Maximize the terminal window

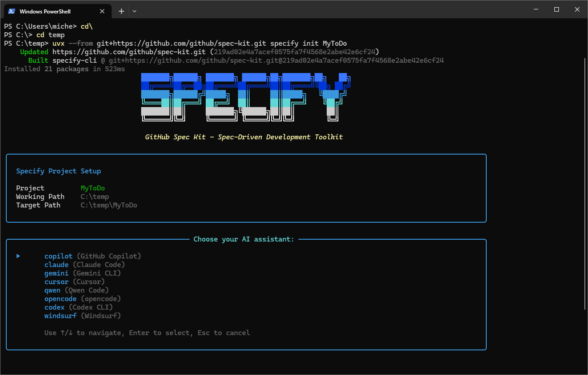pos(557,9)
